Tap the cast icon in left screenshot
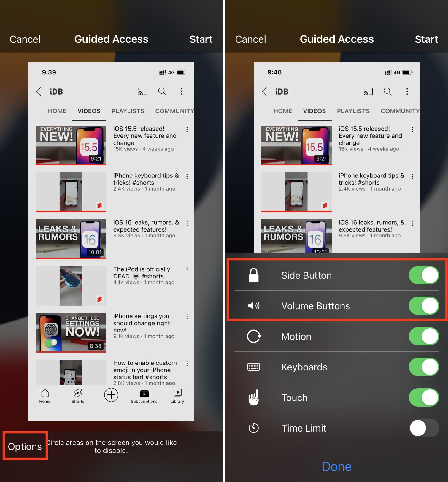448x482 pixels. pyautogui.click(x=143, y=92)
